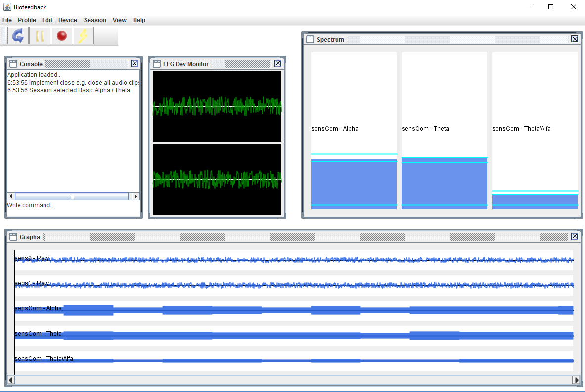
Task: Expand the Session menu
Action: tap(95, 20)
